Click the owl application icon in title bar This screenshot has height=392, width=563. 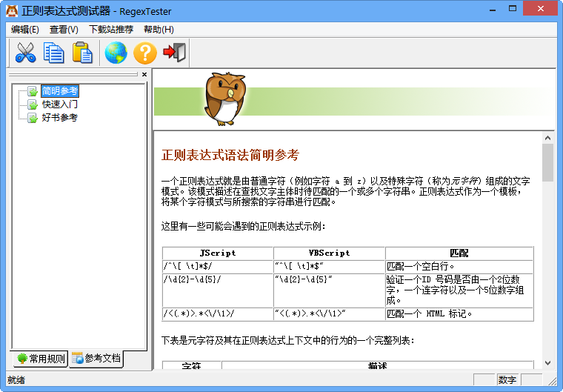(x=12, y=11)
